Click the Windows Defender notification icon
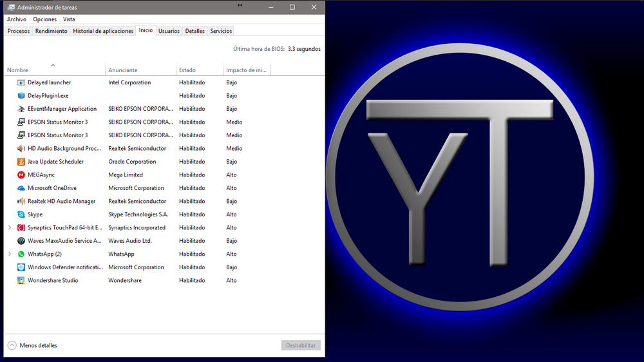The width and height of the screenshot is (644, 362). 21,267
